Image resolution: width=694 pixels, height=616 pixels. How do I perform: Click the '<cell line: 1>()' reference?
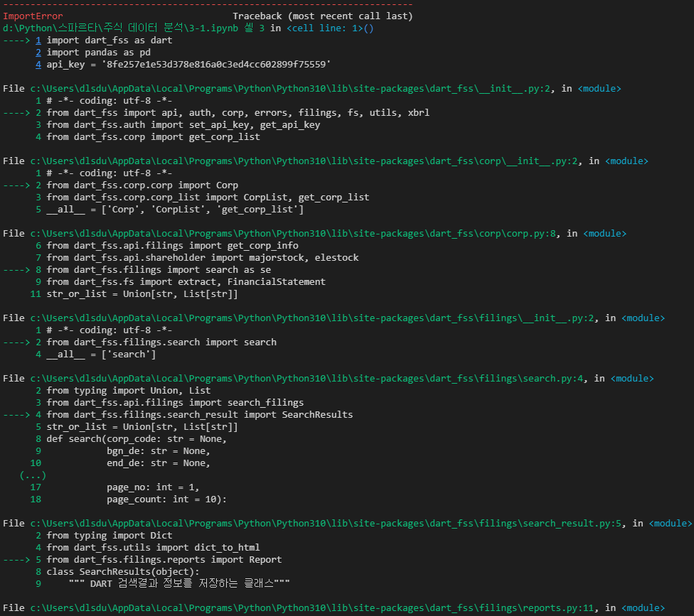tap(330, 28)
